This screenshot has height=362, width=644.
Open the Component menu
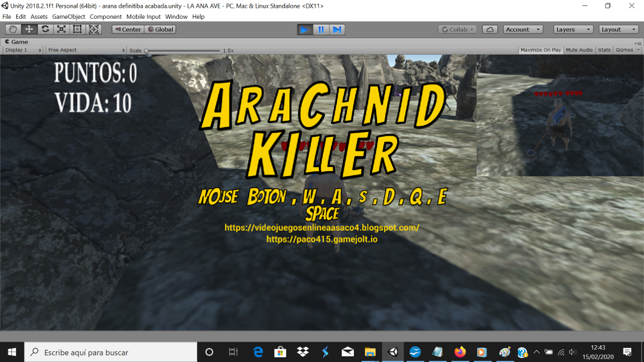[x=106, y=16]
